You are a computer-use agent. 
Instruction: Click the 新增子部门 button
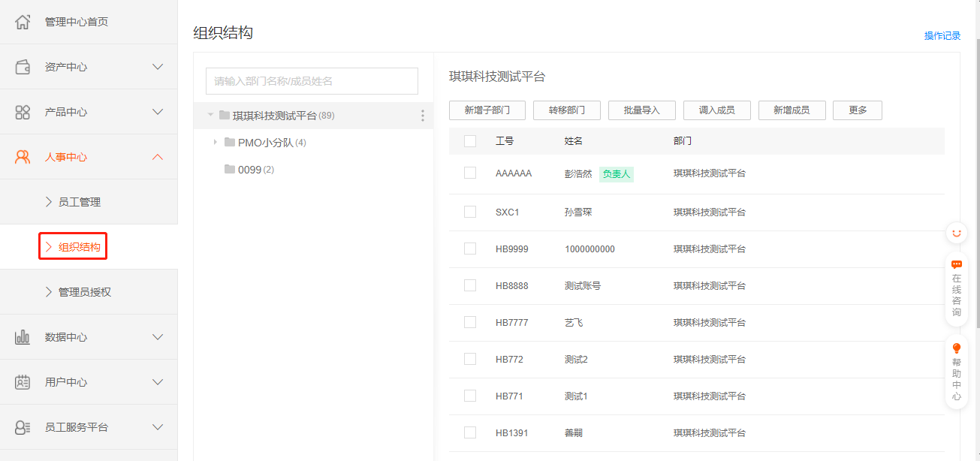[487, 110]
